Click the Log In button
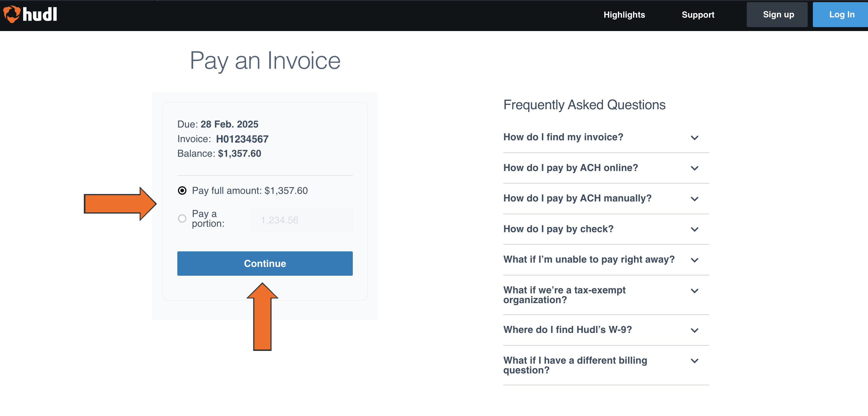The image size is (868, 416). [x=841, y=15]
